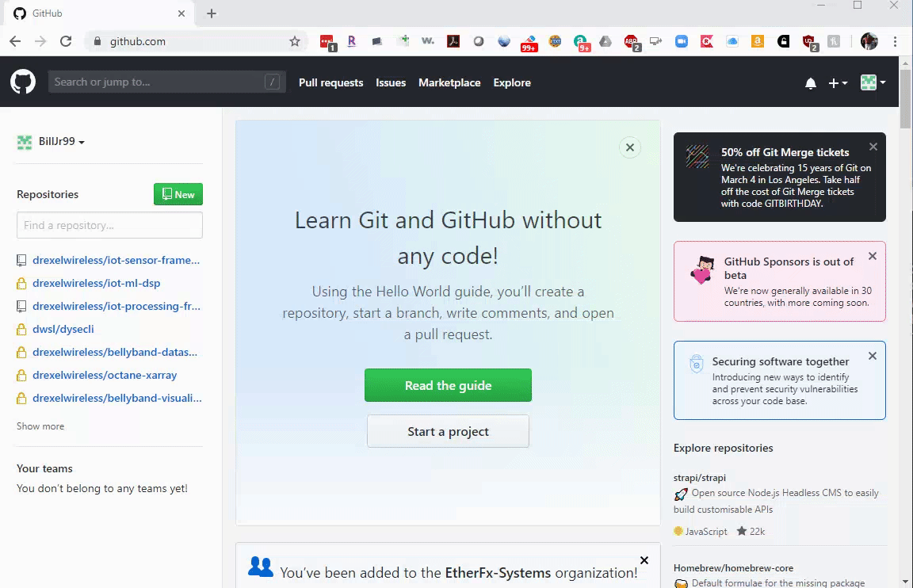Open Pull requests page
The width and height of the screenshot is (913, 588).
[330, 82]
